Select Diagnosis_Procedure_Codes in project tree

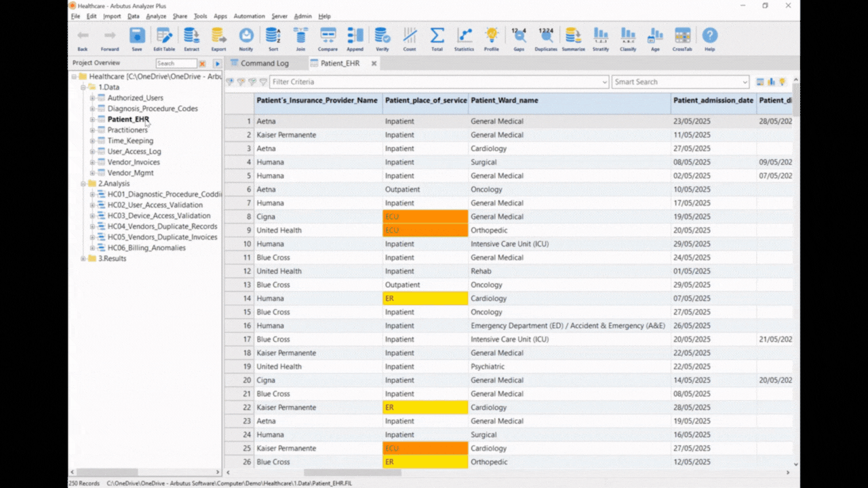153,108
